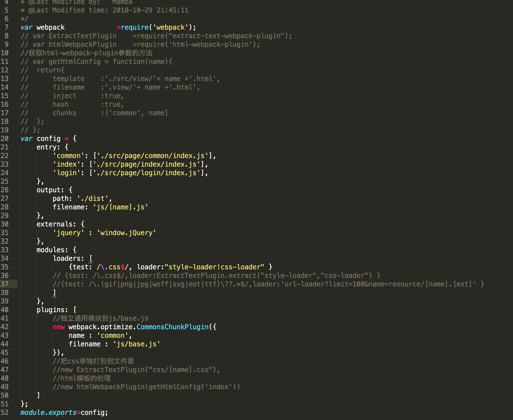This screenshot has height=420, width=513.
Task: Click the 'js/[name].js' filename string
Action: tap(121, 207)
